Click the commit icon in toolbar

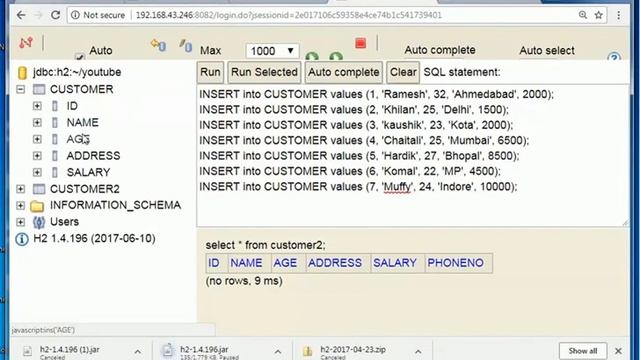pyautogui.click(x=186, y=45)
